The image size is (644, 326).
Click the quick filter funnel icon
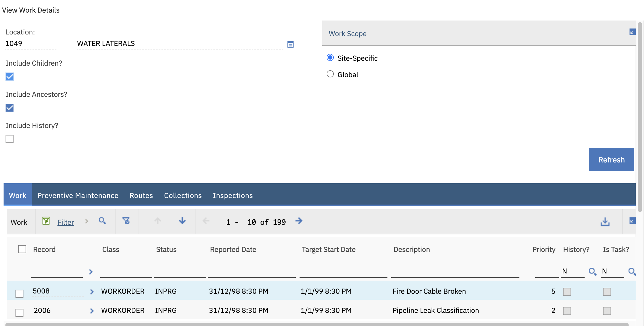46,221
